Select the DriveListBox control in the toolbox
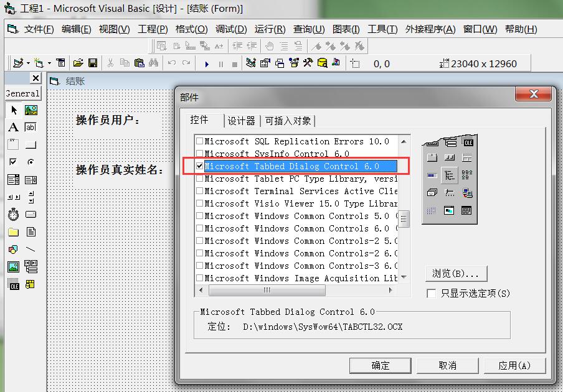Viewport: 563px width, 392px height. point(31,215)
